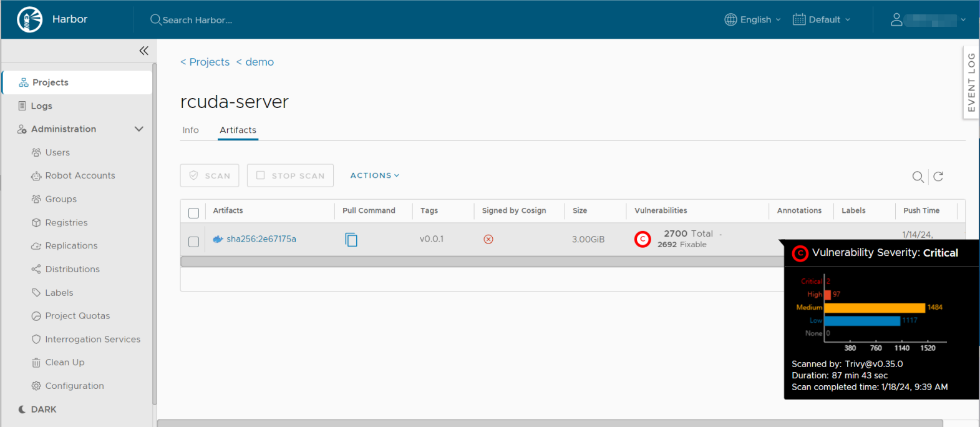This screenshot has width=980, height=427.
Task: Open the ACTIONS dropdown menu
Action: tap(374, 176)
